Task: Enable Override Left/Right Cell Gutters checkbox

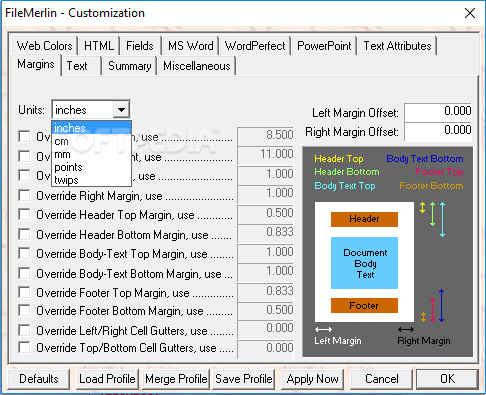Action: point(24,330)
